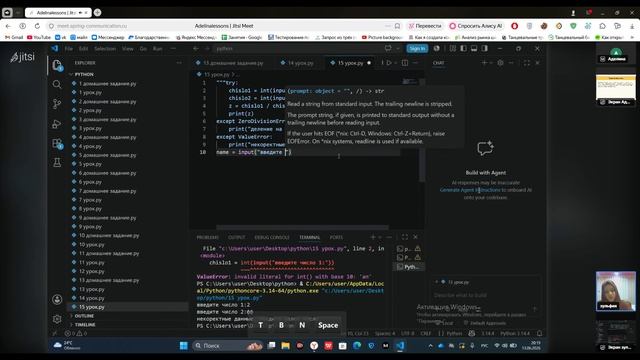Image resolution: width=640 pixels, height=360 pixels.
Task: Click VS Code icon in taskbar
Action: click(400, 346)
